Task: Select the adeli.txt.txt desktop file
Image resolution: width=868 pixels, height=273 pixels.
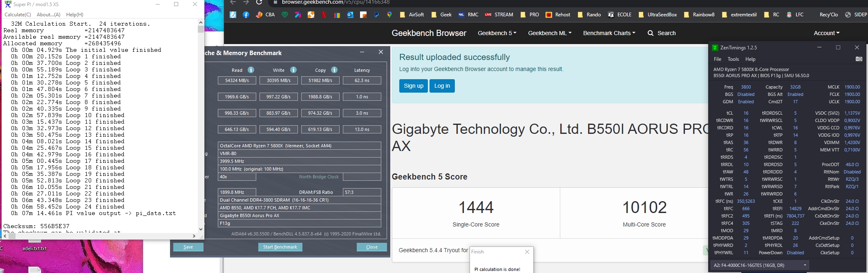Action: coord(34,248)
